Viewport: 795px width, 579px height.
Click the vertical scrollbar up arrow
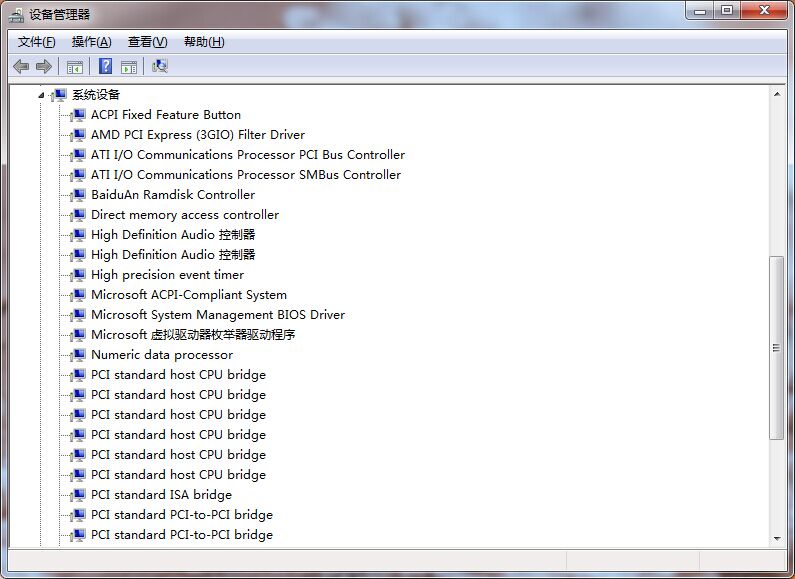point(777,94)
